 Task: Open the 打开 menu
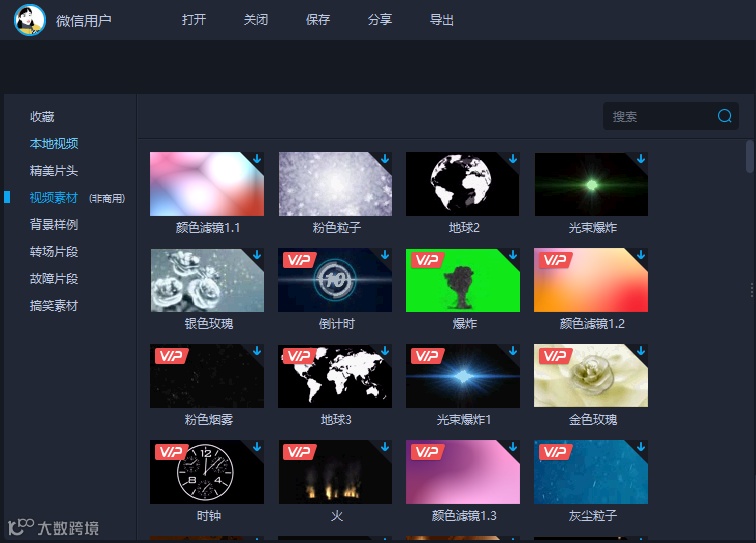[x=194, y=20]
